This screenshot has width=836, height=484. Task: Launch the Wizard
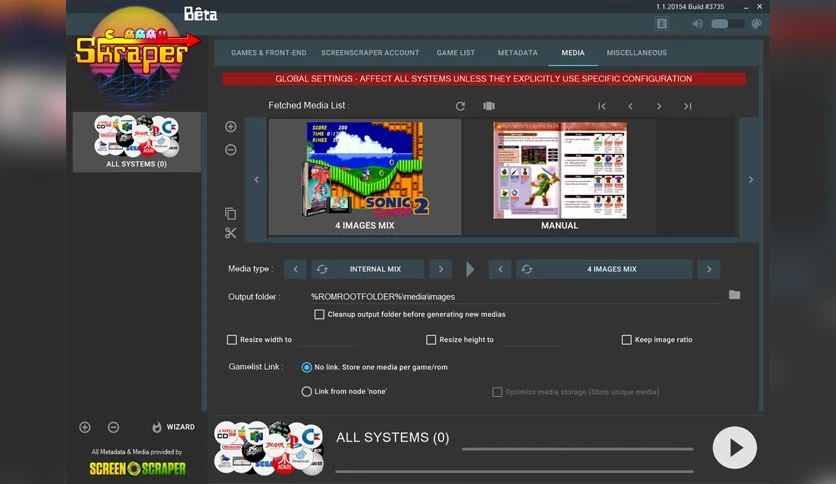pyautogui.click(x=173, y=427)
